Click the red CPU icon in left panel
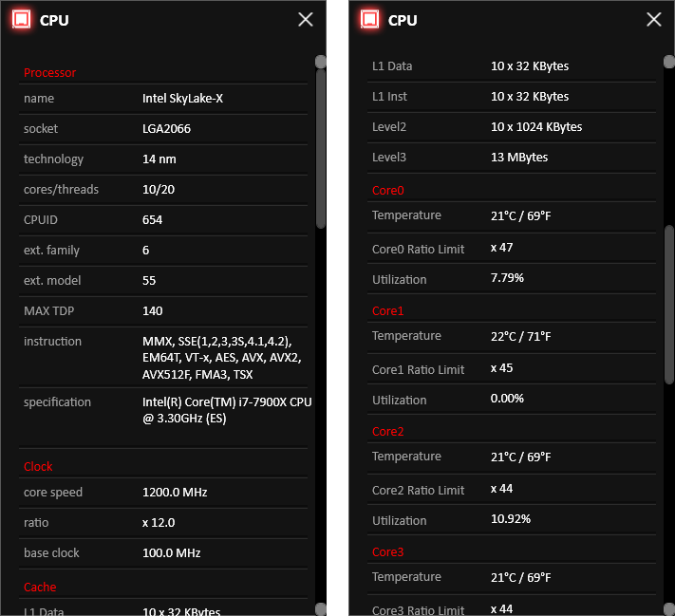675x616 pixels. (21, 19)
